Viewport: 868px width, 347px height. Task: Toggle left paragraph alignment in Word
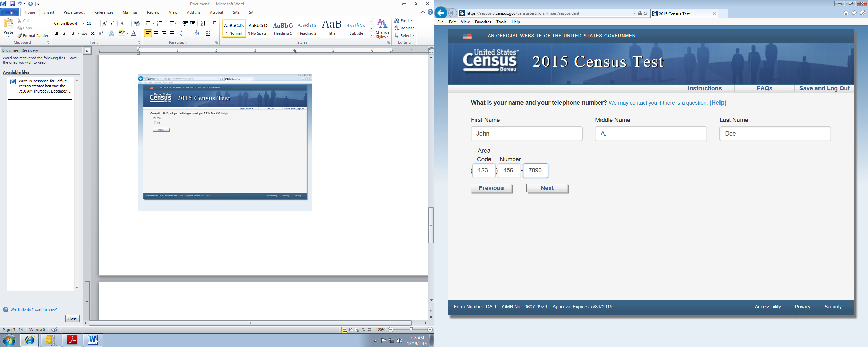click(x=148, y=33)
